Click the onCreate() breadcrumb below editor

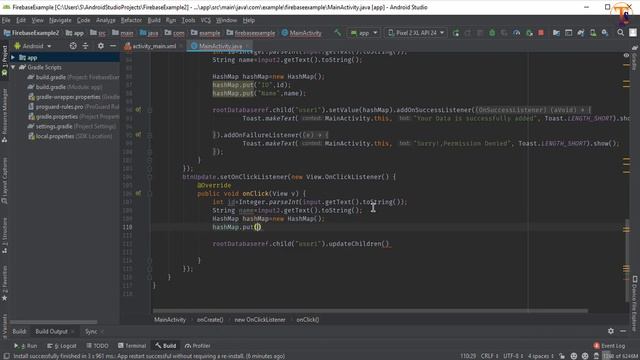point(210,320)
